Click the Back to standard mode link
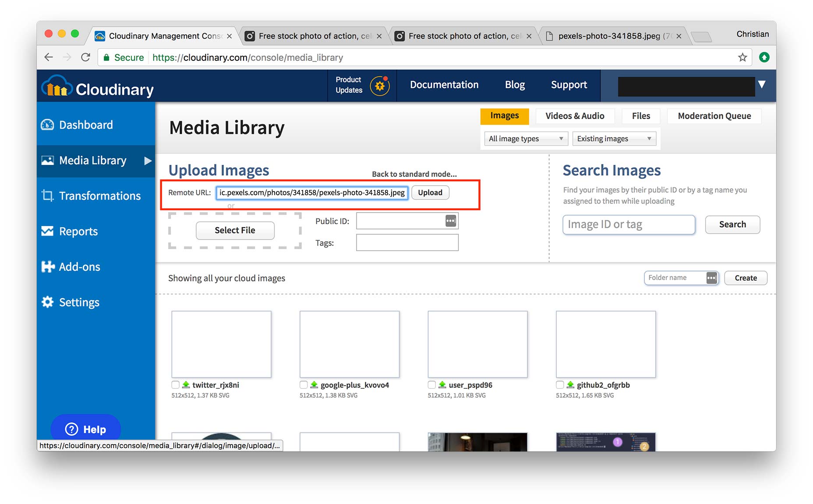Image resolution: width=813 pixels, height=504 pixels. pyautogui.click(x=414, y=174)
